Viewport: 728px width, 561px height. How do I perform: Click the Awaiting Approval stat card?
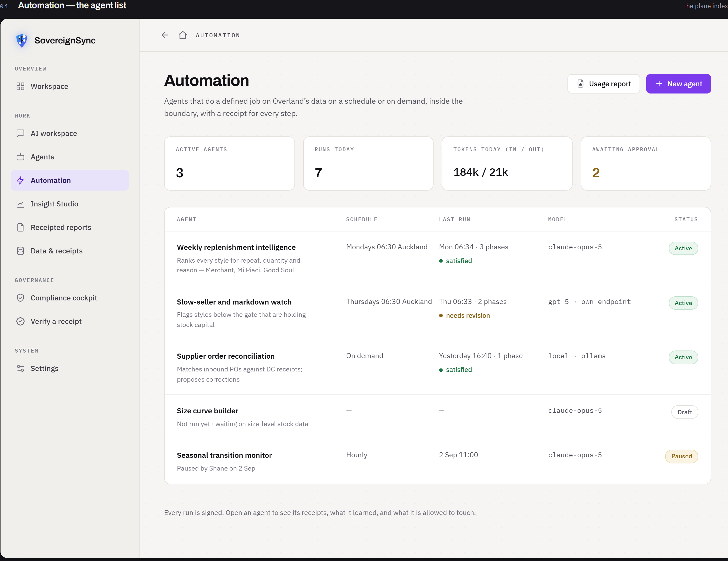pyautogui.click(x=646, y=163)
